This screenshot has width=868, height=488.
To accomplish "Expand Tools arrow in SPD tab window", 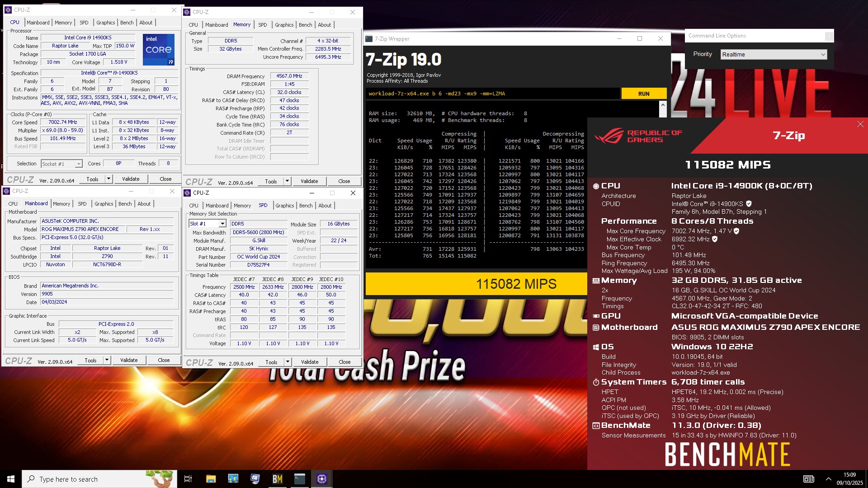I will [x=288, y=362].
